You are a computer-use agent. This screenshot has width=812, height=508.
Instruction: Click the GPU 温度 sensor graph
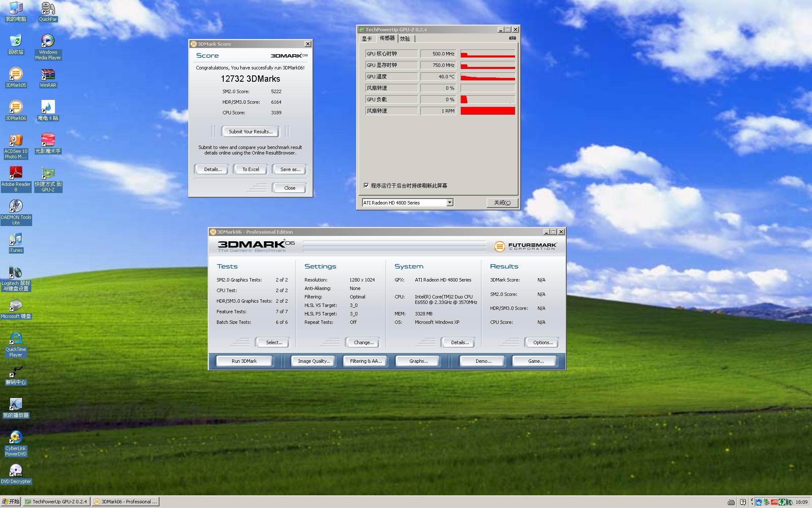488,77
